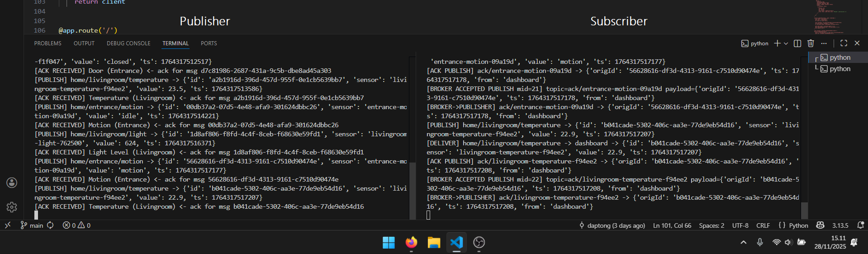Click the [ACK RECEIVED] Door (Entrance) line
Image resolution: width=868 pixels, height=254 pixels.
[x=183, y=71]
